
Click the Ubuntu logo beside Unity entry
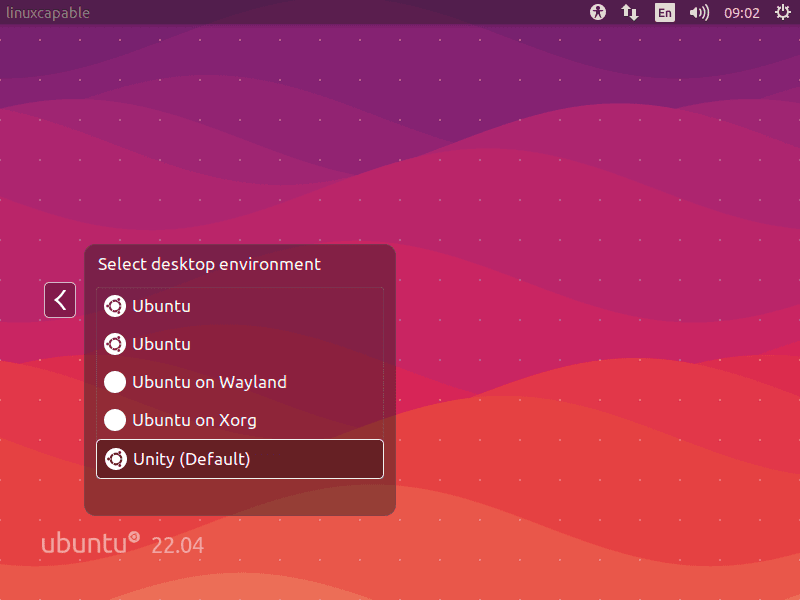point(115,459)
